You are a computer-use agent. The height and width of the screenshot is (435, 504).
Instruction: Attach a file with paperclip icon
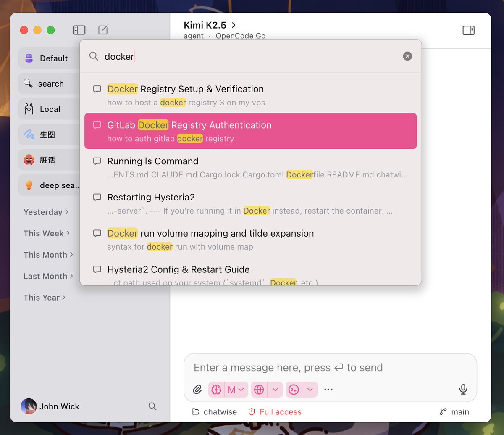pyautogui.click(x=197, y=390)
